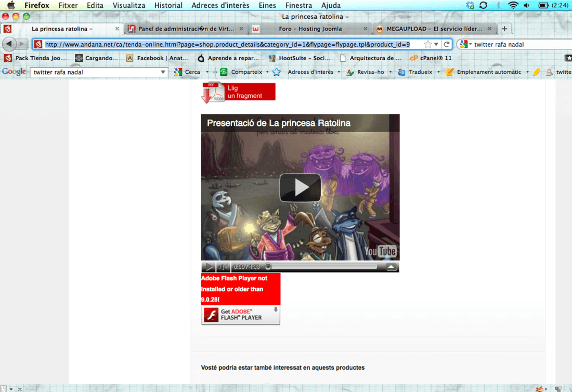
Task: Click the video progress seek bar
Action: click(x=322, y=267)
